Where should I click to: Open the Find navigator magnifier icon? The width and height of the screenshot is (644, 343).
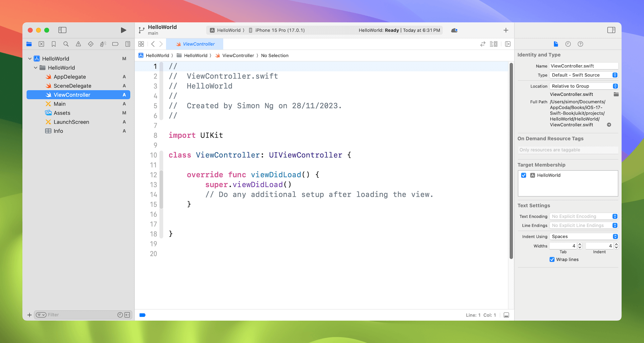66,44
